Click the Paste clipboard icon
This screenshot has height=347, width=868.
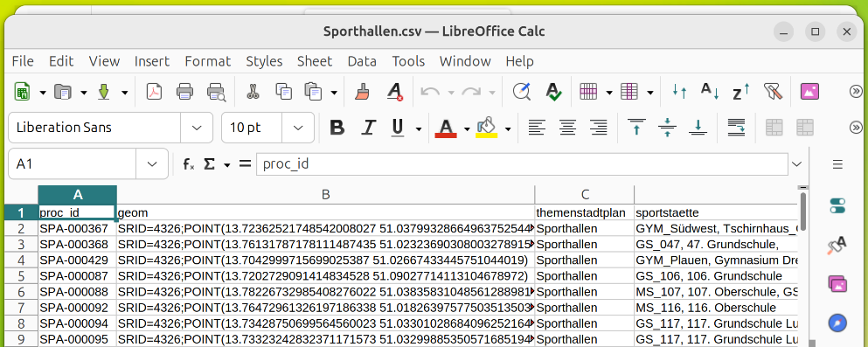tap(313, 92)
